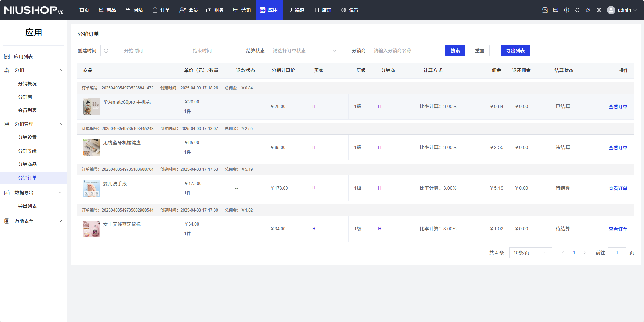This screenshot has width=644, height=322.
Task: Click the 导出列表 export button
Action: click(515, 51)
